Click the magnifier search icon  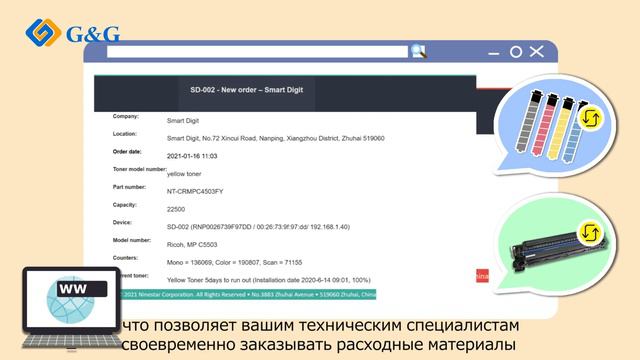(x=419, y=51)
